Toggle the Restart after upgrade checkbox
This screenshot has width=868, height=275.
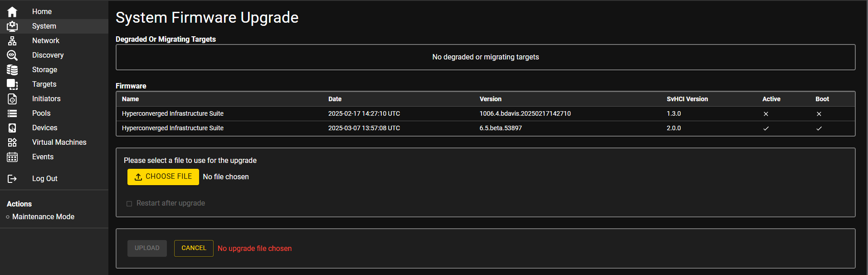[129, 204]
